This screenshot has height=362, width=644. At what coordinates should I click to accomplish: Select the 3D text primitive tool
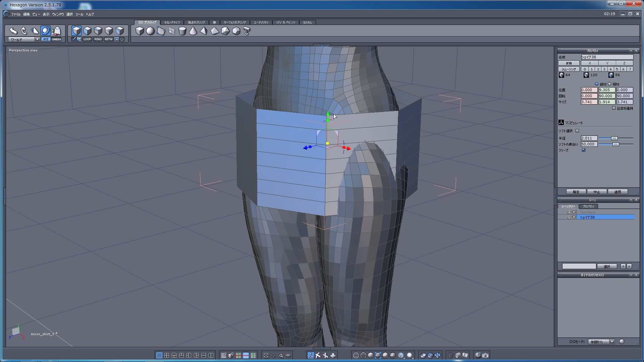(247, 31)
